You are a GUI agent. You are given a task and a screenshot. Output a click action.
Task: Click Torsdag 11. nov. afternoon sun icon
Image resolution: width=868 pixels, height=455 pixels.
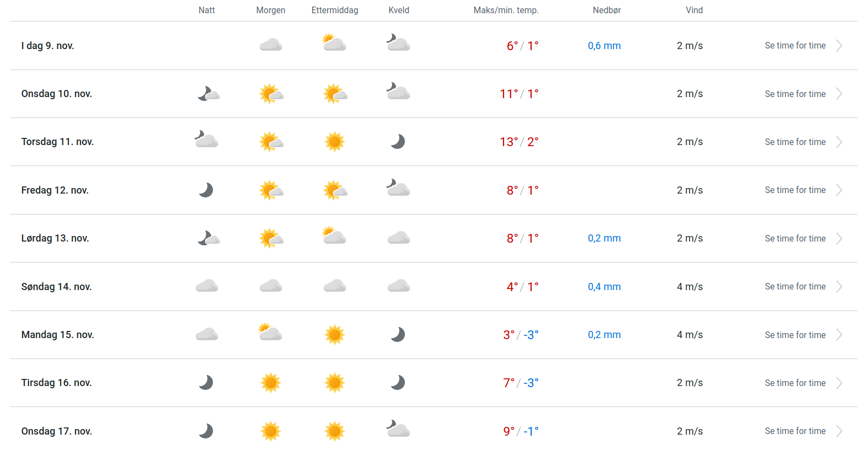pos(335,142)
